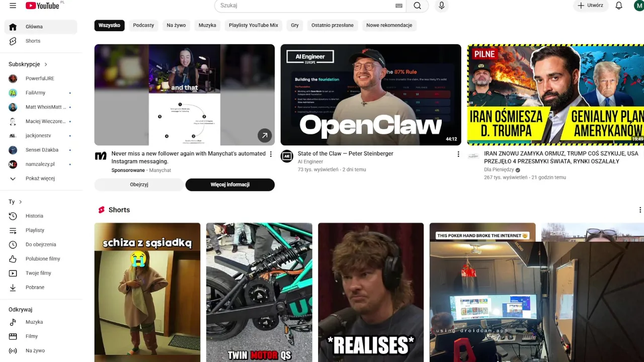This screenshot has width=644, height=362.
Task: Start voice search with the microphone
Action: point(441,6)
